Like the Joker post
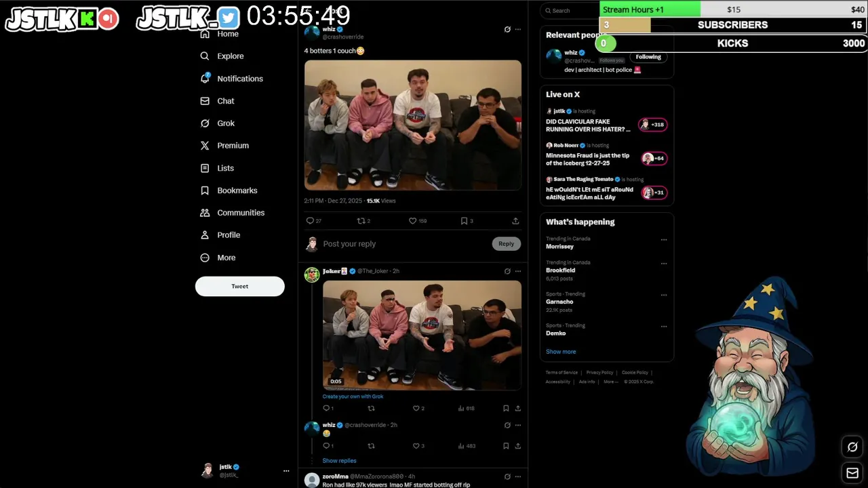The image size is (868, 488). pos(416,409)
